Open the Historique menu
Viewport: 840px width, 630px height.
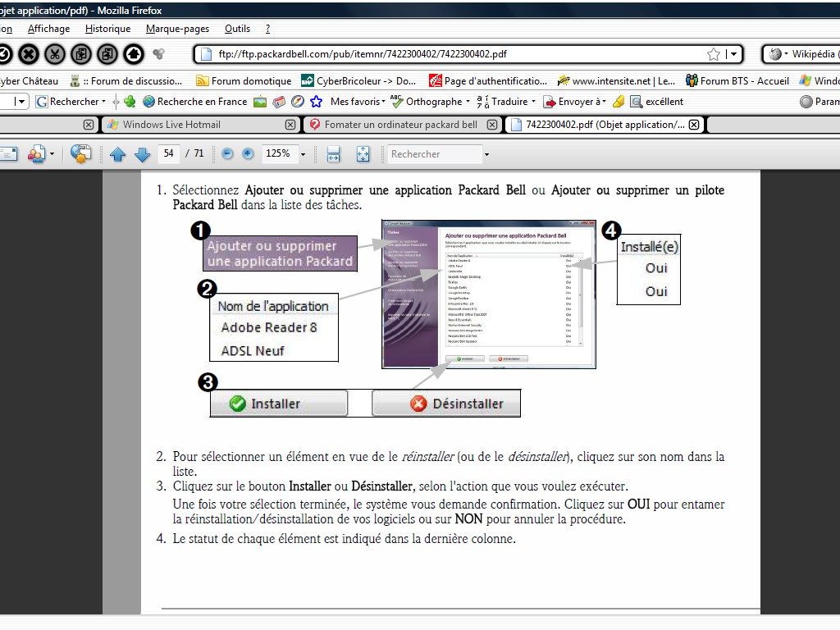[x=107, y=29]
